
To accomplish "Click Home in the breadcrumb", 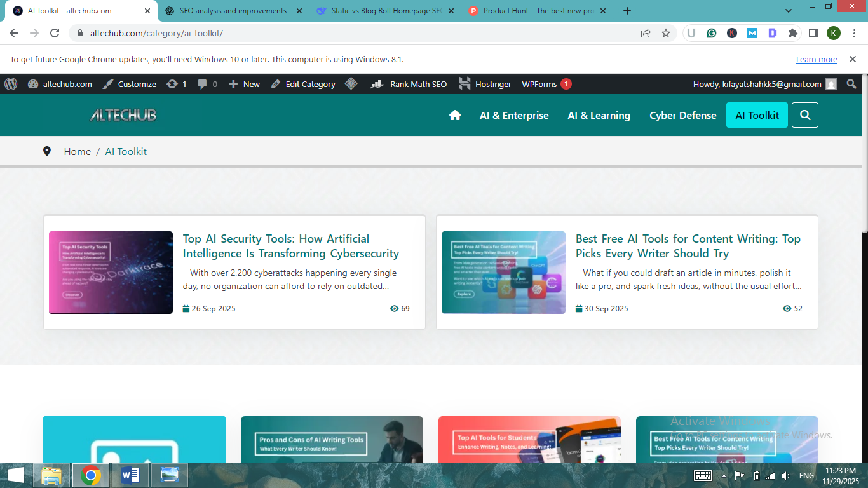I will pos(78,151).
